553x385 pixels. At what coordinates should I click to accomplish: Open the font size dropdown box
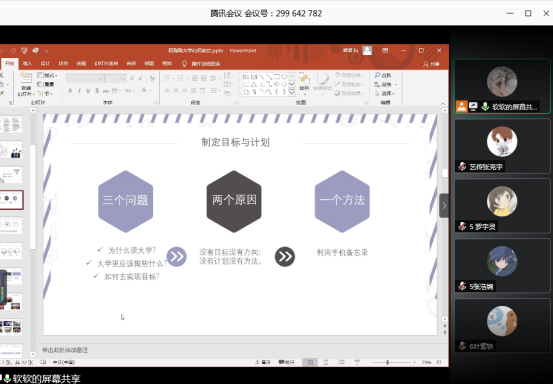click(x=115, y=78)
